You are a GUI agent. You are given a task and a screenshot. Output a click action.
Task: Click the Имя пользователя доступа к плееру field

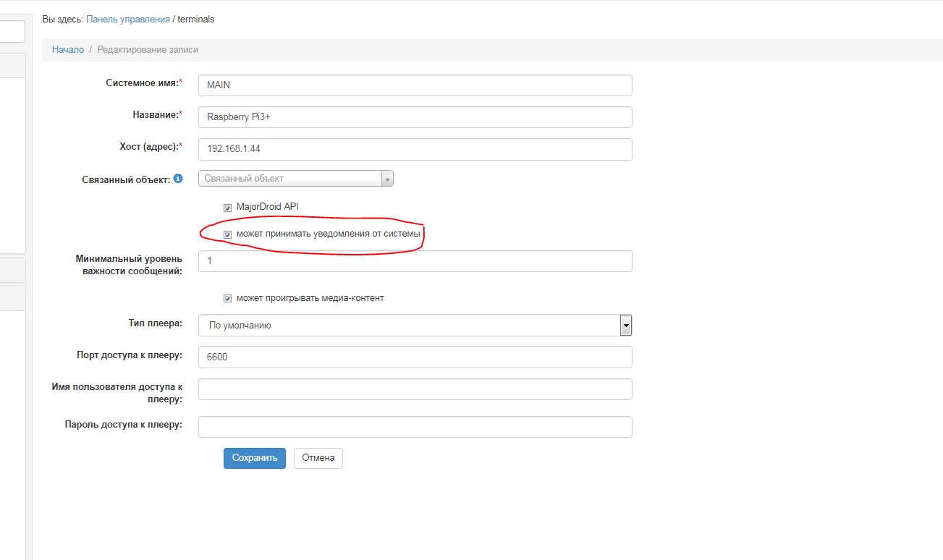415,389
